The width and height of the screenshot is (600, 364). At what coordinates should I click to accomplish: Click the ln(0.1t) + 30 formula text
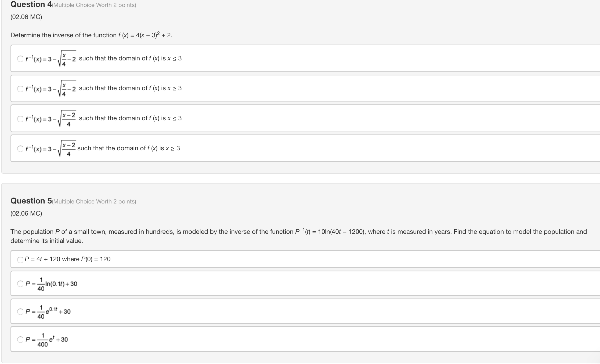(61, 284)
